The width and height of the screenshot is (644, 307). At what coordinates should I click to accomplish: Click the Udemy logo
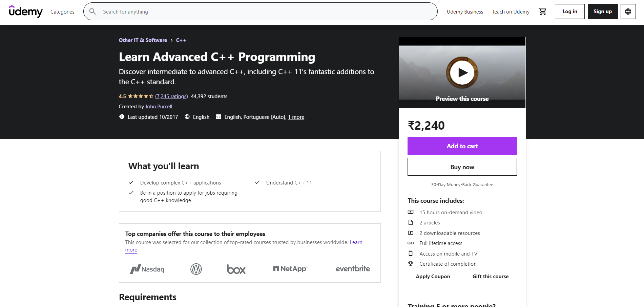click(x=26, y=12)
